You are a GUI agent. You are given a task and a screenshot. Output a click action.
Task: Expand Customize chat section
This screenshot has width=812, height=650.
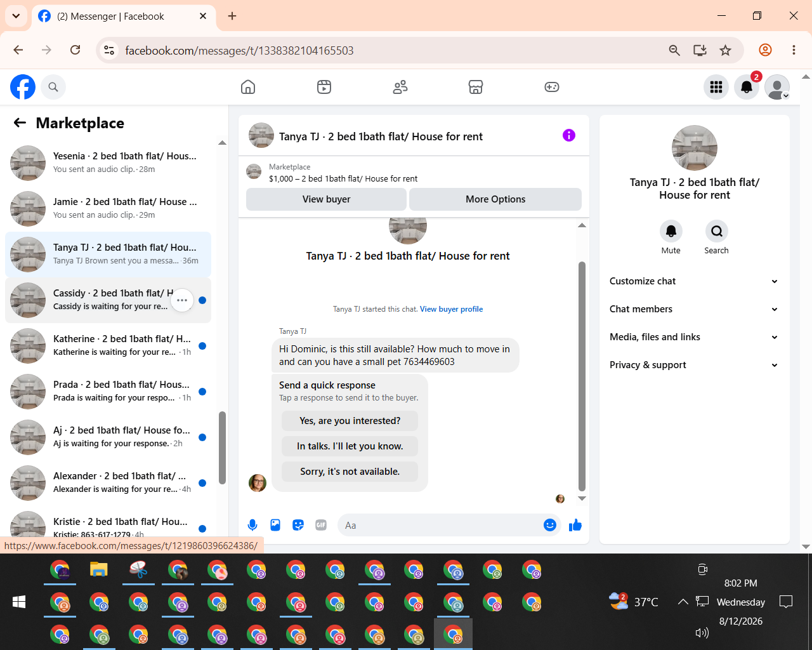pyautogui.click(x=695, y=281)
